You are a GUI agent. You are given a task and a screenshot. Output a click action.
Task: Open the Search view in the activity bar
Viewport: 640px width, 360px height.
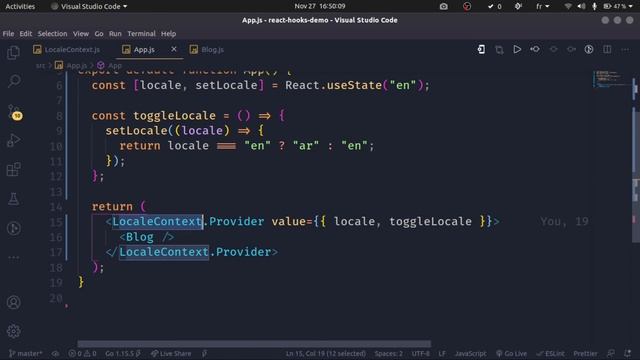tap(14, 81)
